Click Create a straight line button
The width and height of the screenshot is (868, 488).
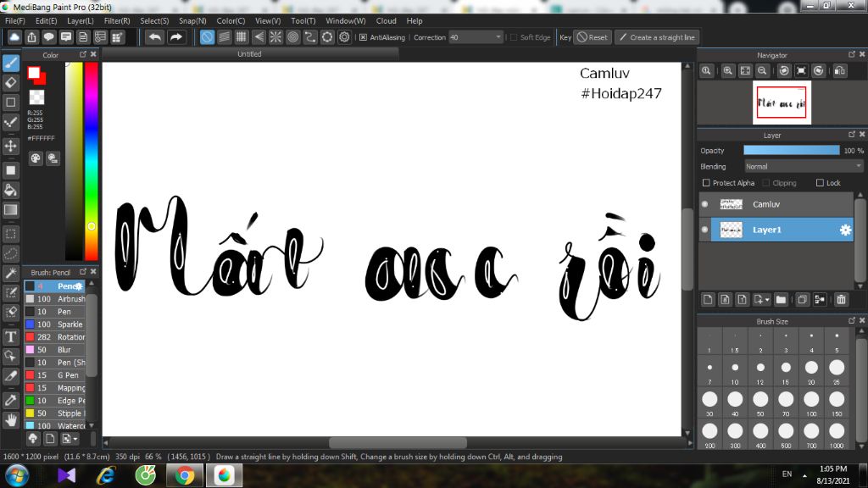pyautogui.click(x=657, y=37)
